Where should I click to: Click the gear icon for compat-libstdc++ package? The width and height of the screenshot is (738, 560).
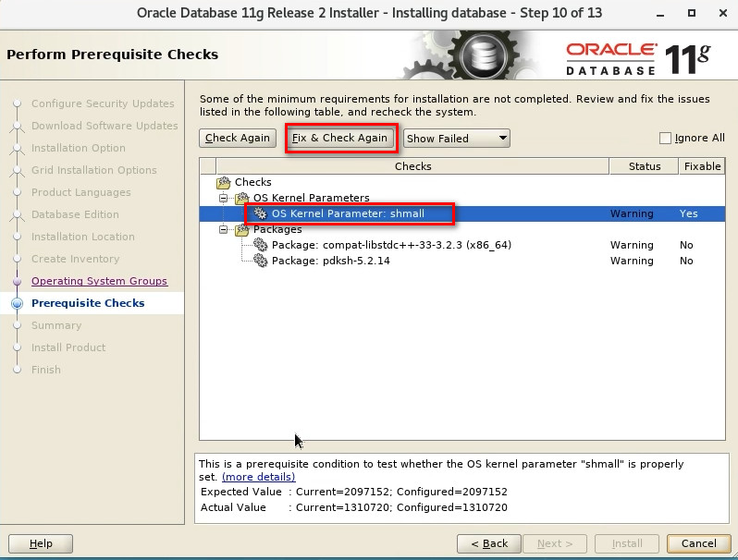[x=261, y=245]
